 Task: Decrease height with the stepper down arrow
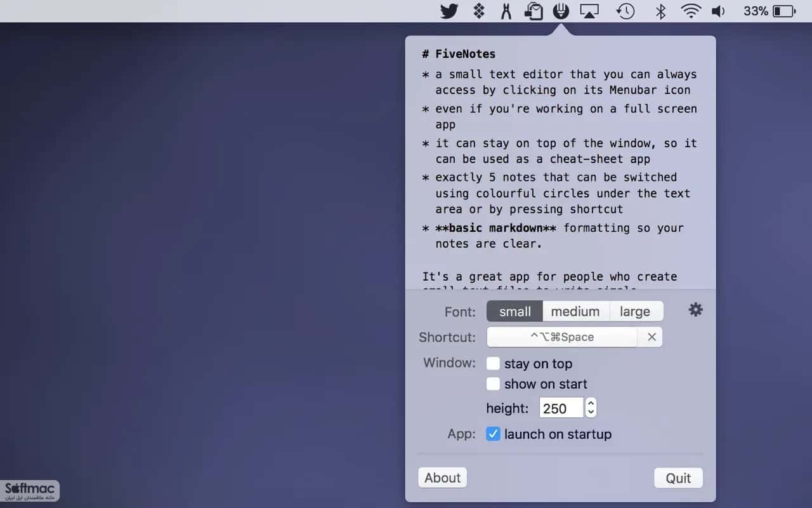pyautogui.click(x=591, y=412)
